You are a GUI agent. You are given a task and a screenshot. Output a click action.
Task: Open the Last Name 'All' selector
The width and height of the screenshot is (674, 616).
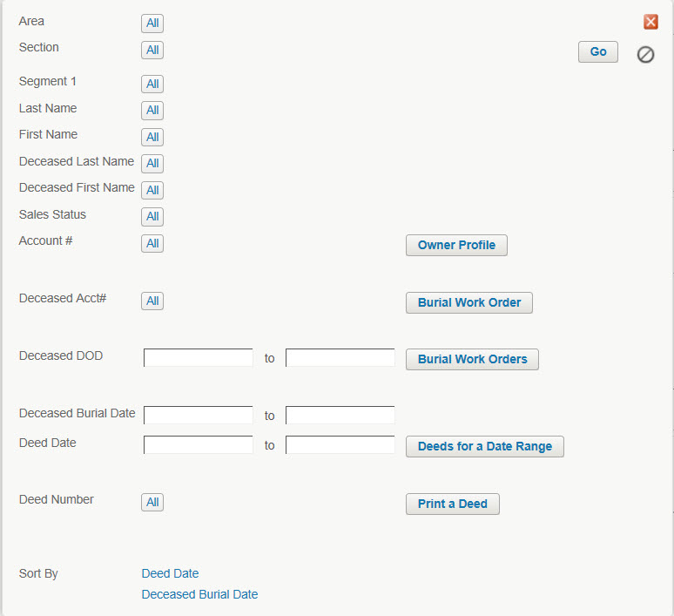(x=152, y=111)
